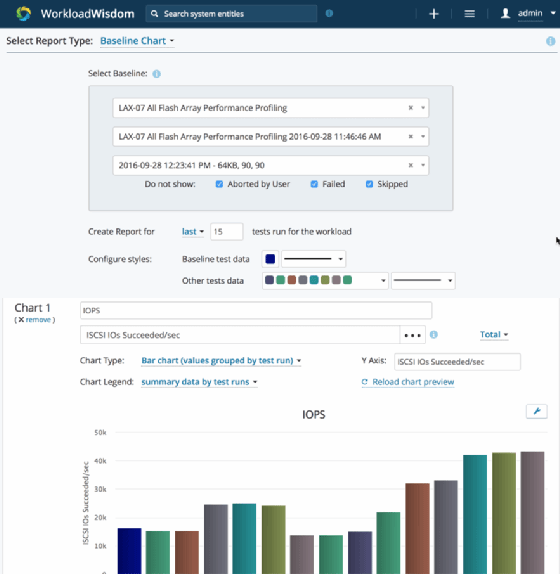
Task: Click the WorkloadWisdom logo icon
Action: point(24,14)
